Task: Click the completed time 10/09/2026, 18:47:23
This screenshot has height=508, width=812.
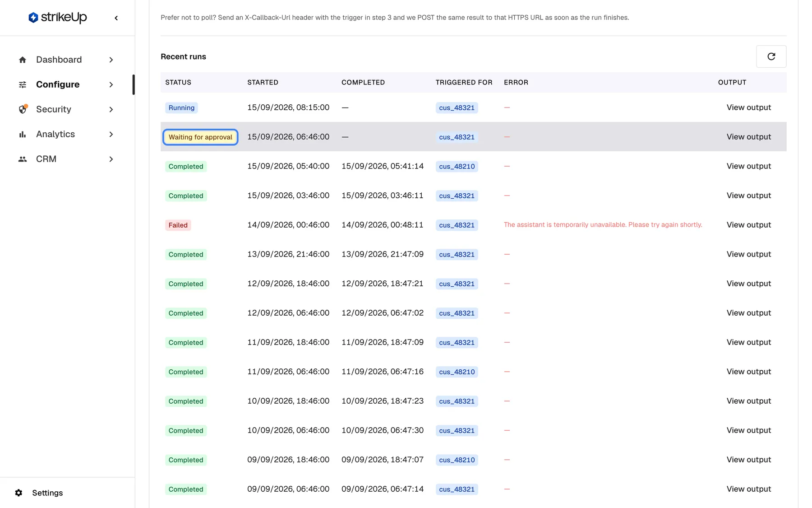Action: pyautogui.click(x=383, y=401)
